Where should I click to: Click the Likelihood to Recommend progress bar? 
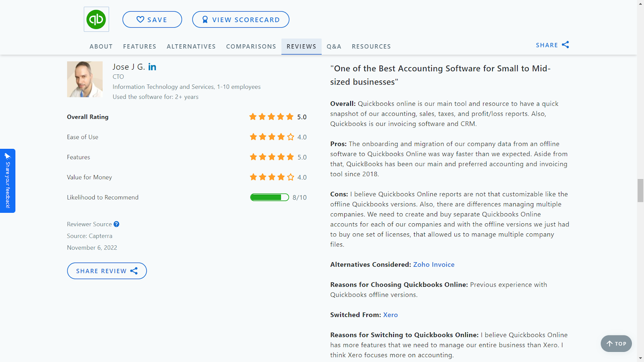pos(270,197)
